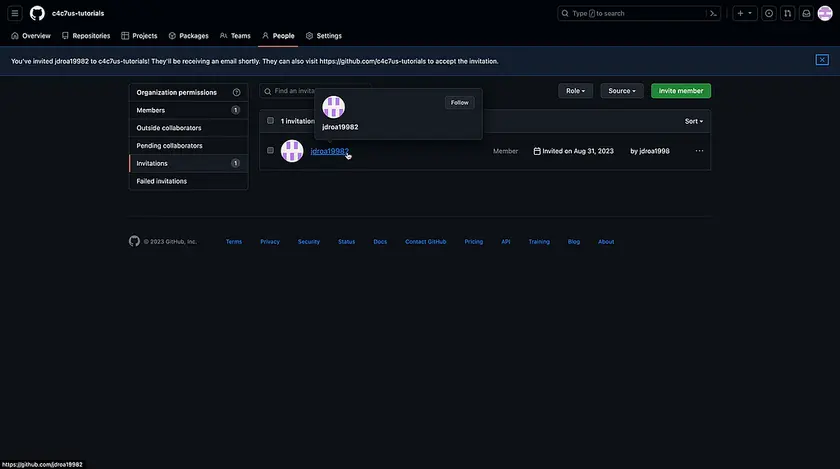Click jdroa19982 avatar in the invitation row
Image resolution: width=840 pixels, height=469 pixels.
[292, 151]
